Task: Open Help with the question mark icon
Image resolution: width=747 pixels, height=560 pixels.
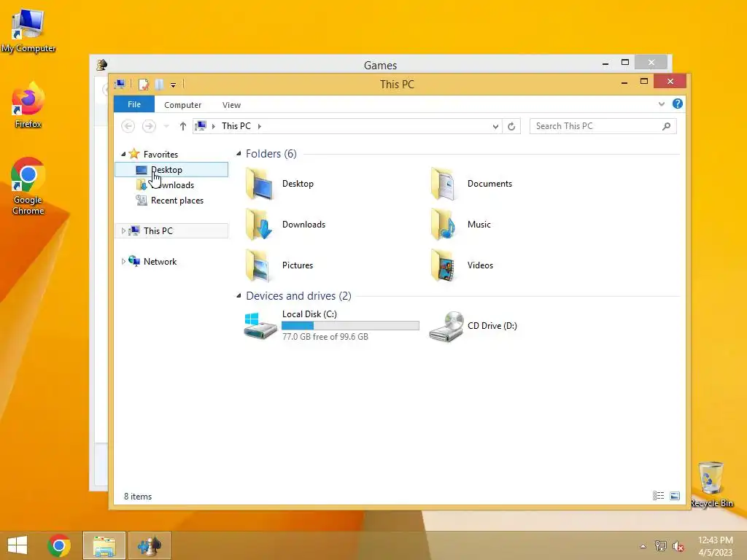Action: (678, 104)
